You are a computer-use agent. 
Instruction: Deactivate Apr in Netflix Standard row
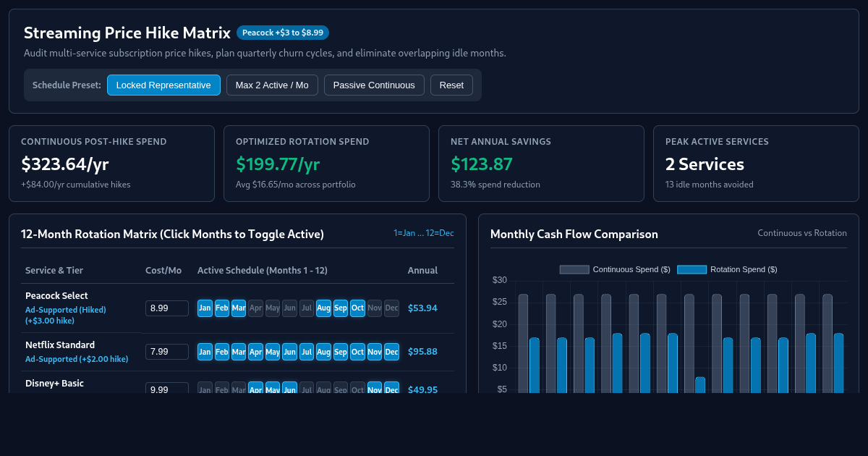256,352
